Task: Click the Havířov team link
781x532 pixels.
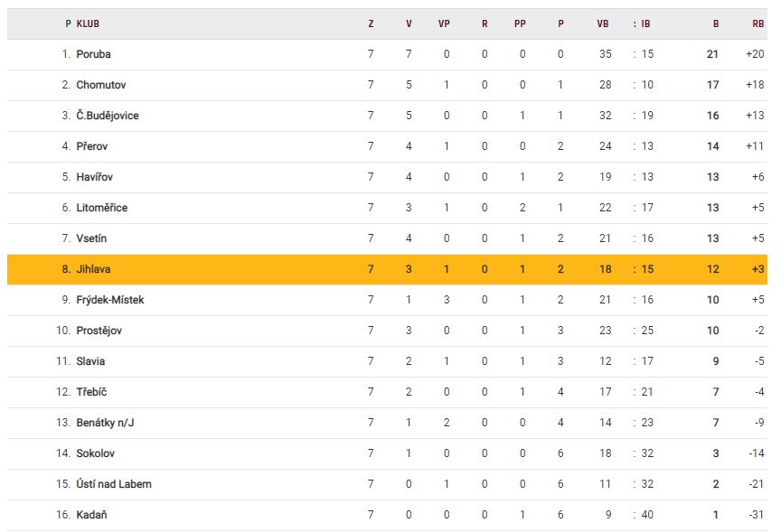Action: (95, 177)
